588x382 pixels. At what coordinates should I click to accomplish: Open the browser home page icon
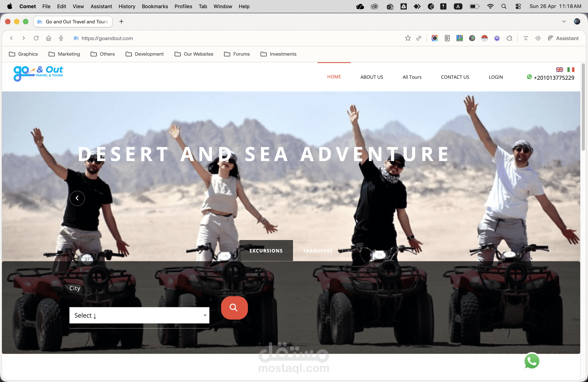tap(49, 38)
